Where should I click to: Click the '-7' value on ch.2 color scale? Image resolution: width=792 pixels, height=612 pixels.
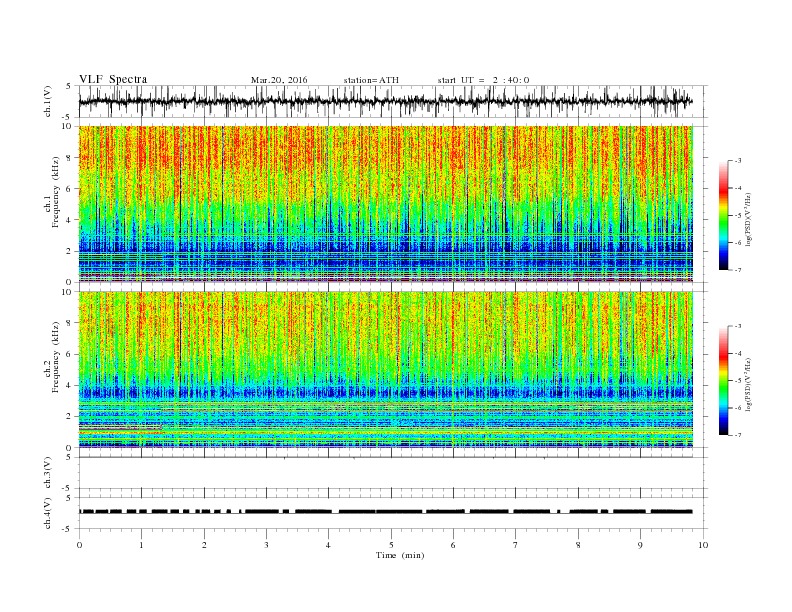pos(738,435)
